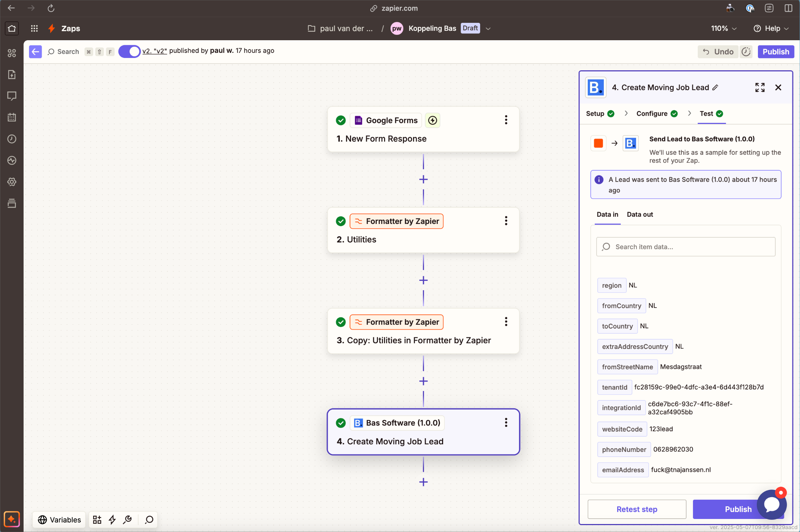Expand the step panel to full screen
The height and width of the screenshot is (532, 800).
click(760, 87)
